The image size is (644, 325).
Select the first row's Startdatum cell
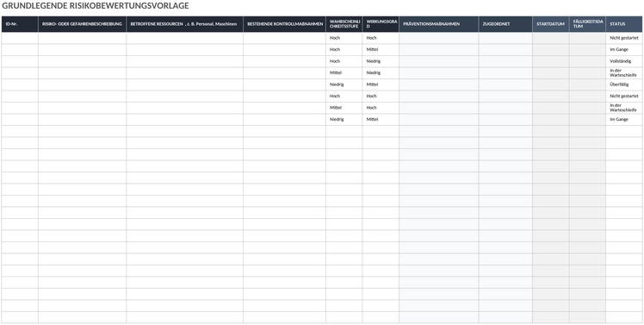click(x=551, y=38)
